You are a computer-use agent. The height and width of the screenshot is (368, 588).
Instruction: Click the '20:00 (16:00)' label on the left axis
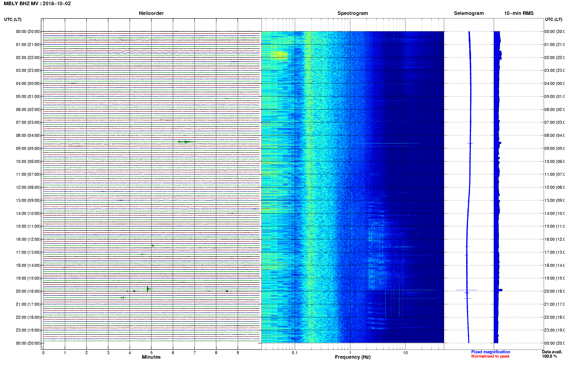28,291
